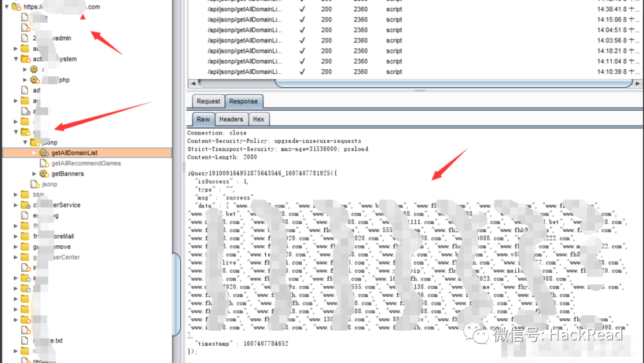Image resolution: width=644 pixels, height=363 pixels.
Task: Click right arrow of the table scrollbar
Action: click(639, 83)
